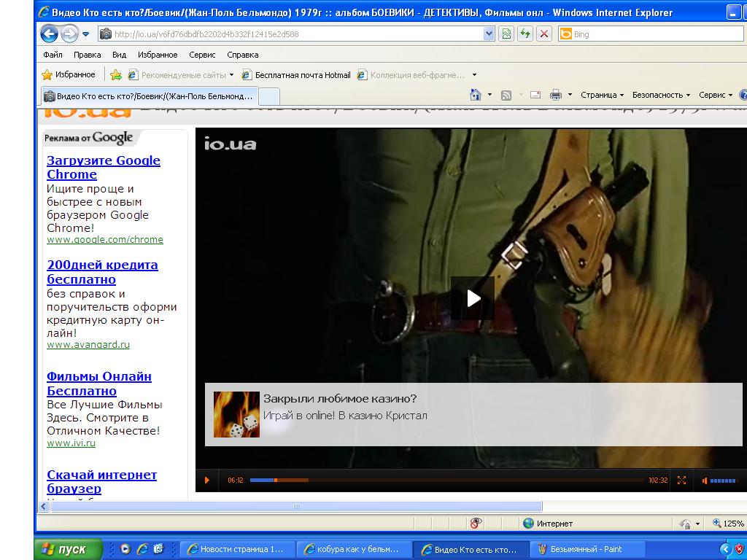Open the Файл menu
This screenshot has height=560, width=747.
coord(53,55)
